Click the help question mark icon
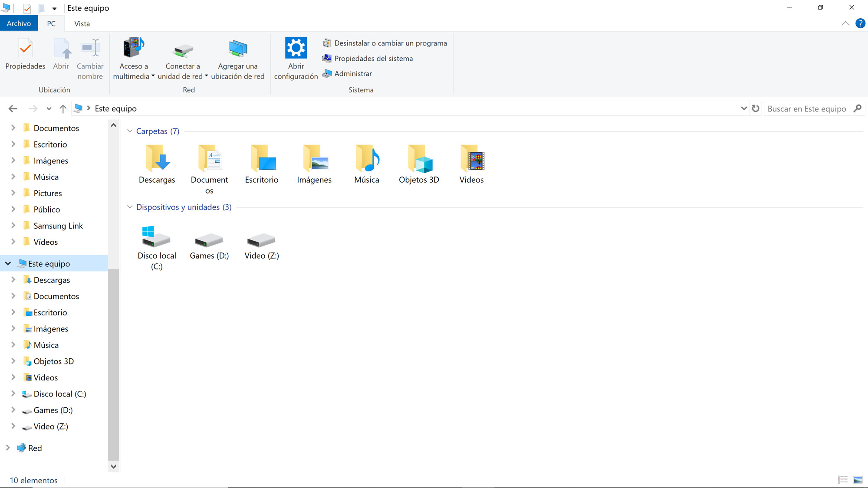The width and height of the screenshot is (868, 488). tap(860, 23)
